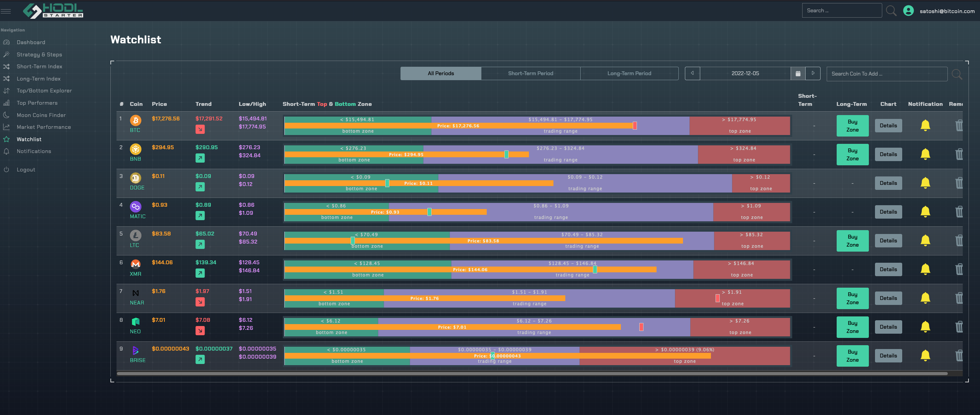Screen dimensions: 980x415
Task: Click the Monero XMR coin icon
Action: coord(136,264)
